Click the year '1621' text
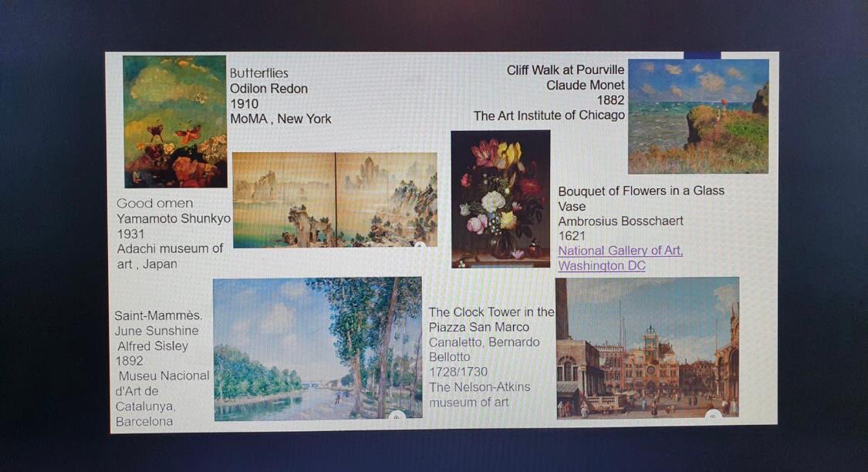Image resolution: width=868 pixels, height=472 pixels. coord(572,236)
